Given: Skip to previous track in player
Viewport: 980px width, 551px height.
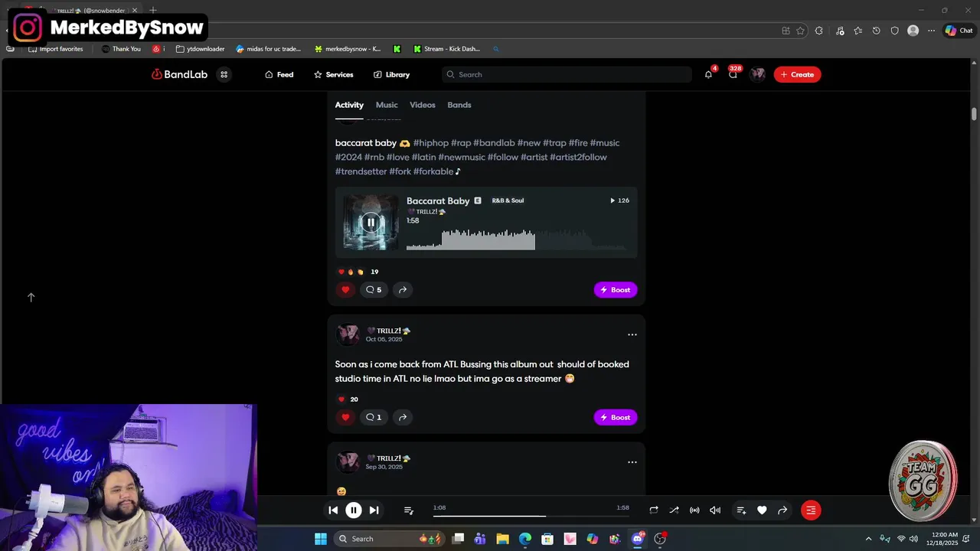Looking at the screenshot, I should pos(333,510).
